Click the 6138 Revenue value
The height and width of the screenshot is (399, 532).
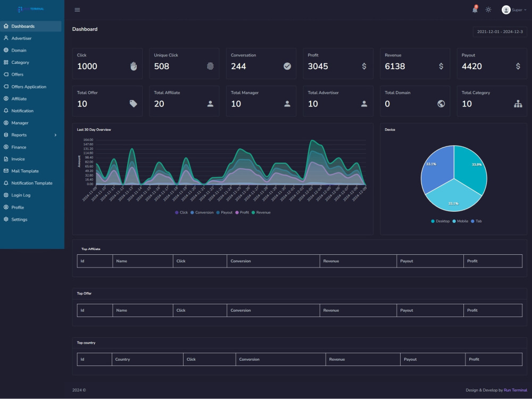click(395, 66)
